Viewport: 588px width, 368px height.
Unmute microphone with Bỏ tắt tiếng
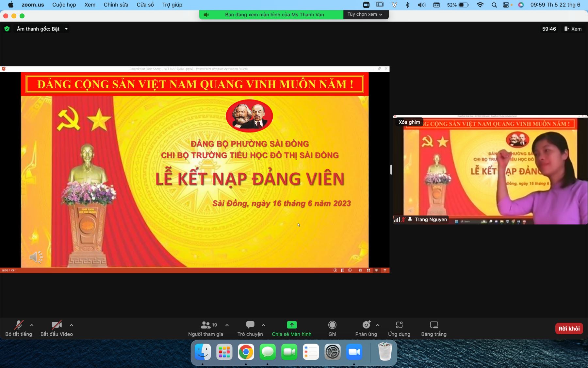tap(19, 325)
